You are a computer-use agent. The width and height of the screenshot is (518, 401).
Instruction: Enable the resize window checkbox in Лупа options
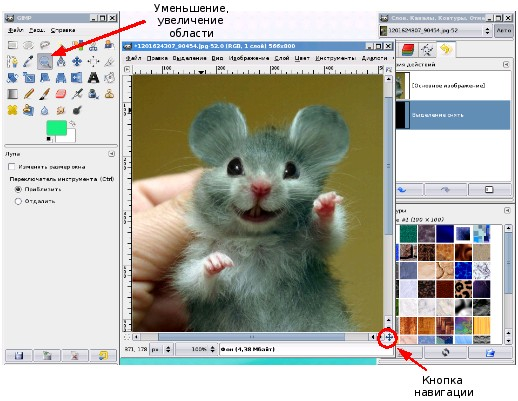point(12,166)
